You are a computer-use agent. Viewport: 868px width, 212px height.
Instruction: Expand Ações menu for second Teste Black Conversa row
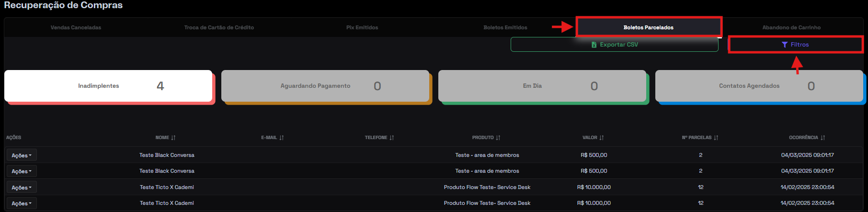point(22,171)
